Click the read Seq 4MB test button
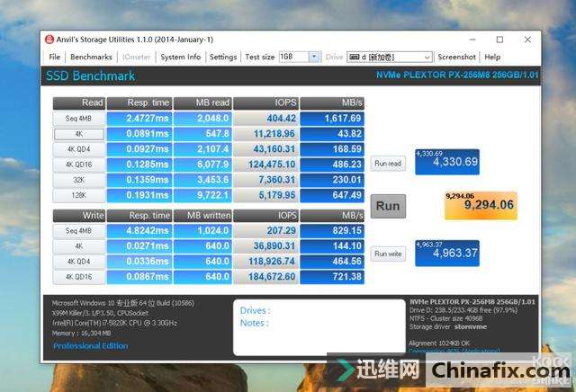 pyautogui.click(x=78, y=119)
